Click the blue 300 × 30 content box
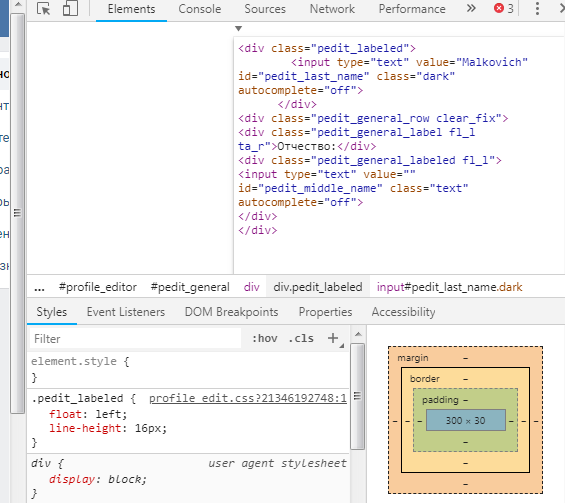The height and width of the screenshot is (503, 565). (x=466, y=420)
